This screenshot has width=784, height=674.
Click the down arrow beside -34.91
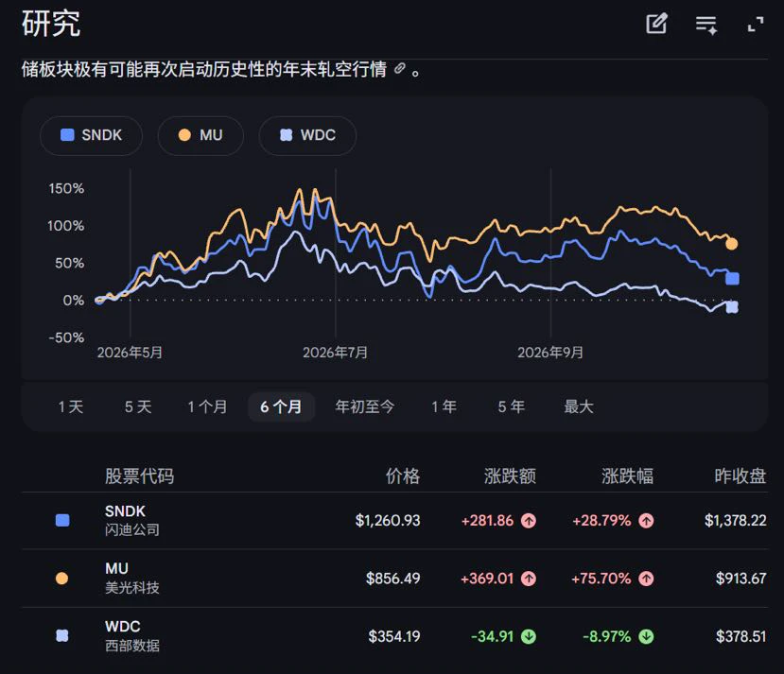[529, 636]
